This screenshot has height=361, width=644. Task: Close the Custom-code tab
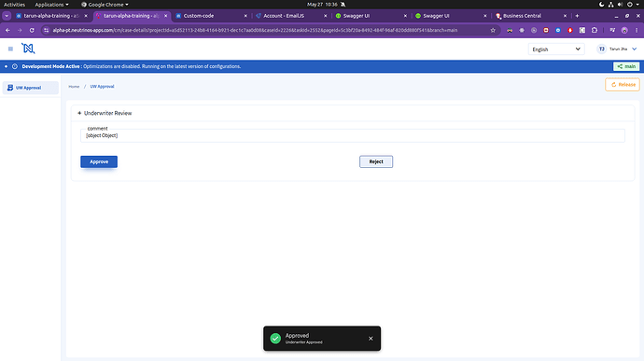tap(245, 16)
